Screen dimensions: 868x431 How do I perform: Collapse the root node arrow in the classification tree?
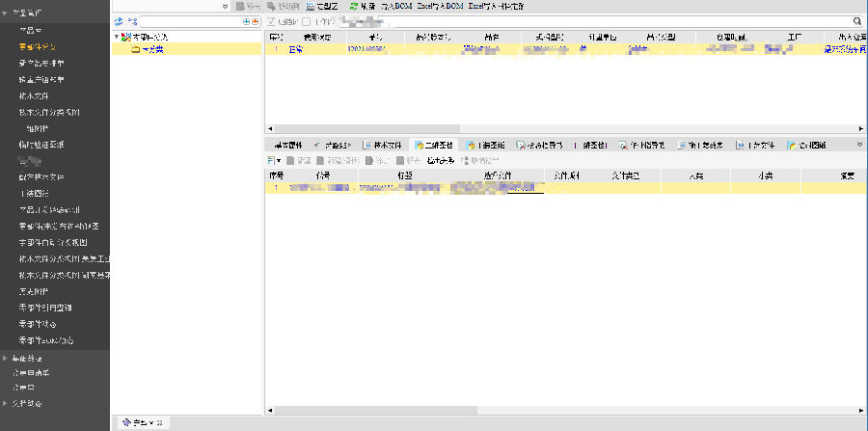pyautogui.click(x=116, y=37)
